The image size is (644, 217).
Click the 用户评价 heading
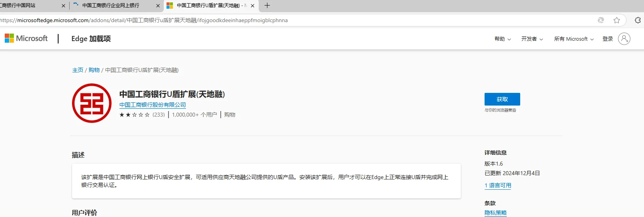tap(85, 213)
